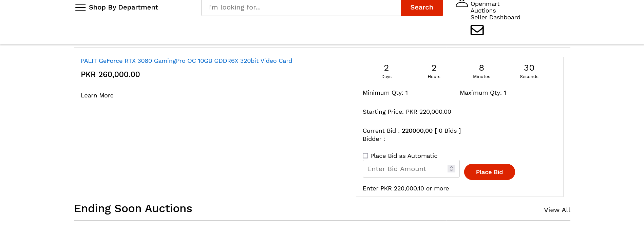Click the Days countdown value
The width and height of the screenshot is (644, 241).
pos(386,68)
